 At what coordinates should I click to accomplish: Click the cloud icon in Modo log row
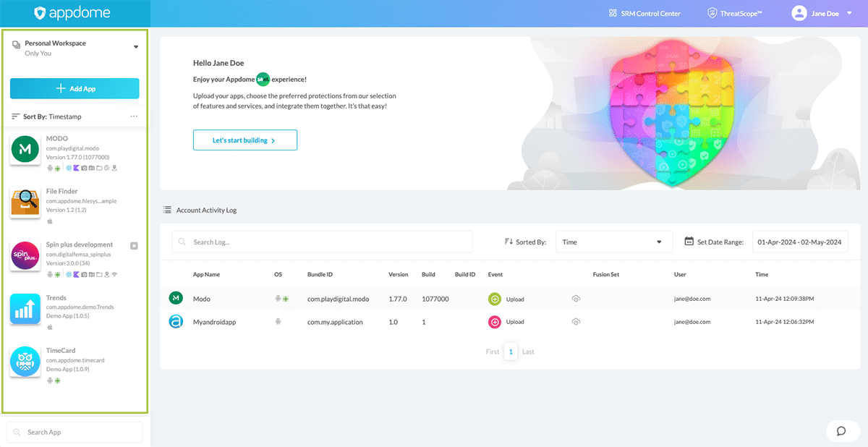coord(576,299)
